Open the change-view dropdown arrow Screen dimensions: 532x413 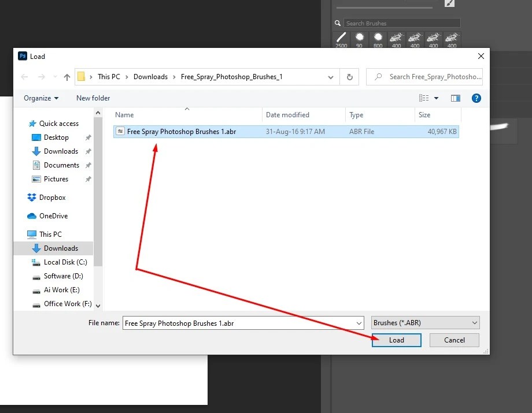coord(436,98)
